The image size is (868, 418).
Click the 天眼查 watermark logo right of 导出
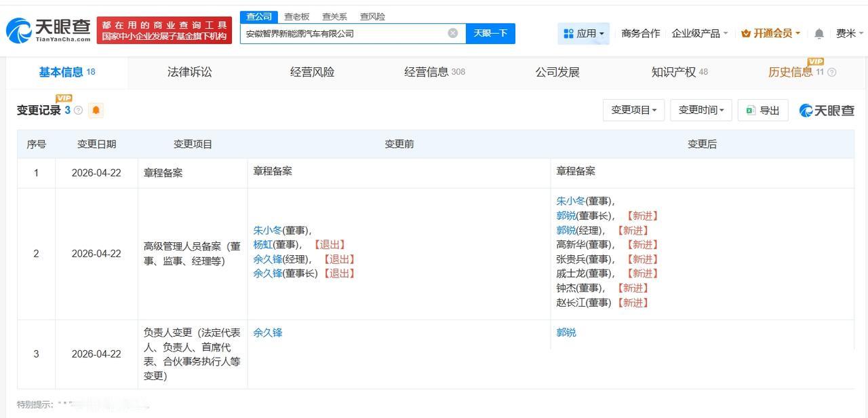click(827, 110)
